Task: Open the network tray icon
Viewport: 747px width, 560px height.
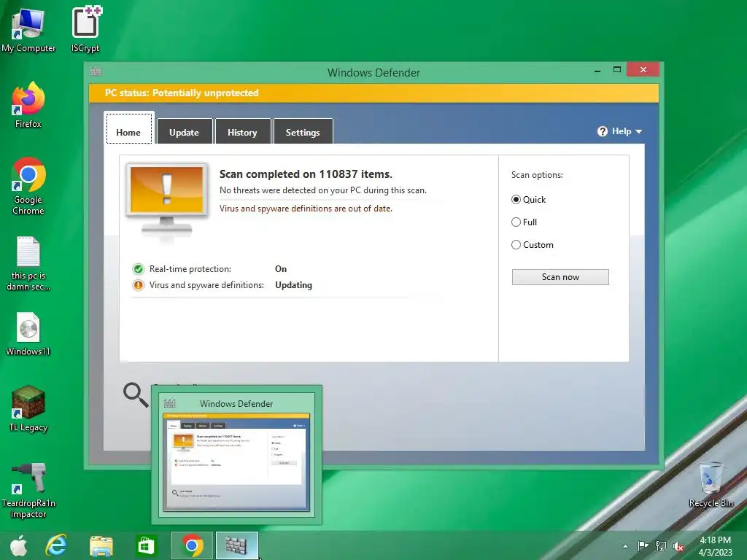Action: pos(661,546)
